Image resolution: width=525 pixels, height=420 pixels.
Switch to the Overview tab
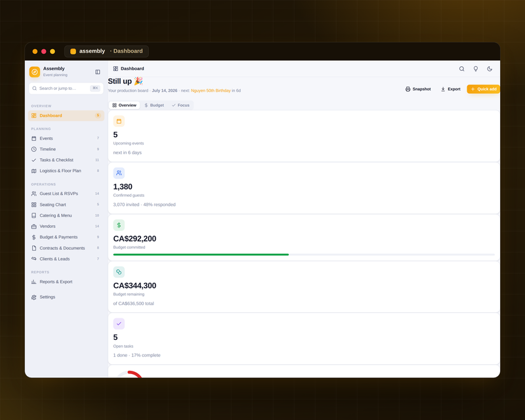coord(125,105)
